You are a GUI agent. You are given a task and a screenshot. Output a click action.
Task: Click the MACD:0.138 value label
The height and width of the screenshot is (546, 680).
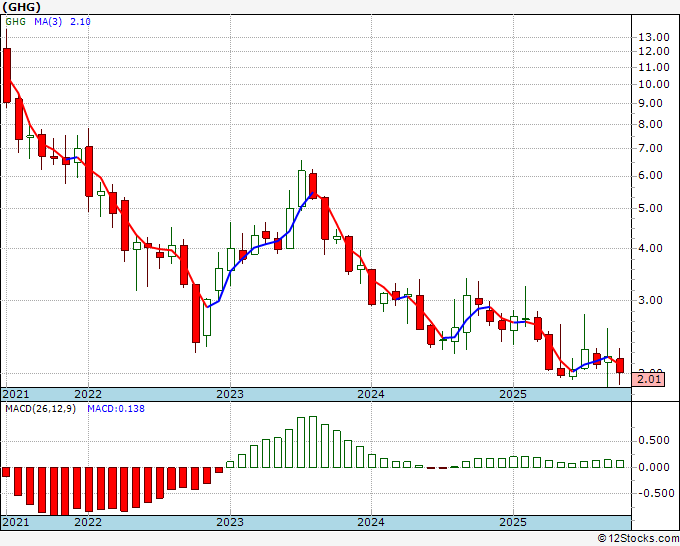[x=116, y=409]
